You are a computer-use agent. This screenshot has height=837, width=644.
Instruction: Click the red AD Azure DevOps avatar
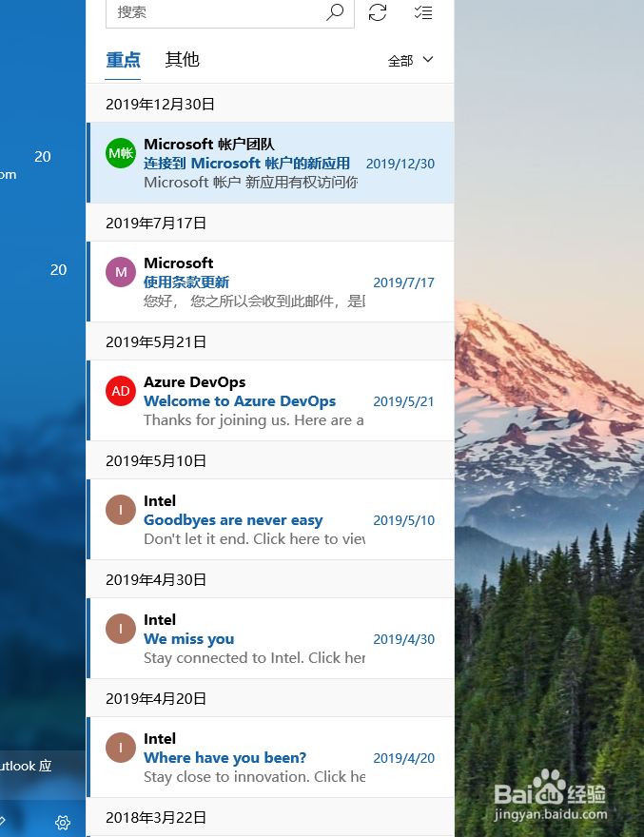click(121, 391)
